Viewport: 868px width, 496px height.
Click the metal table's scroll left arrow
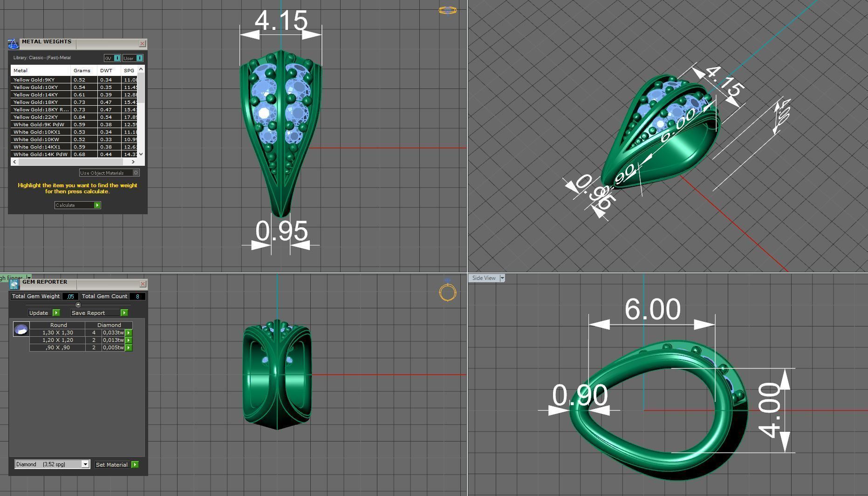click(15, 162)
